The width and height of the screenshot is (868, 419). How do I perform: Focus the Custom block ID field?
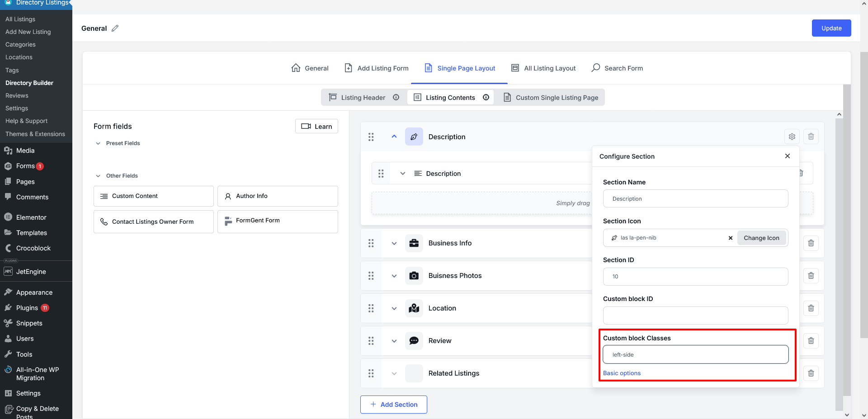click(695, 315)
